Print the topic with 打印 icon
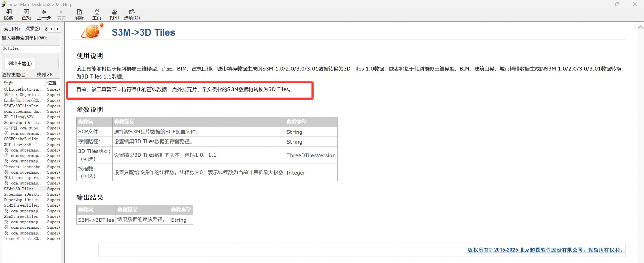644x263 pixels. pos(114,15)
